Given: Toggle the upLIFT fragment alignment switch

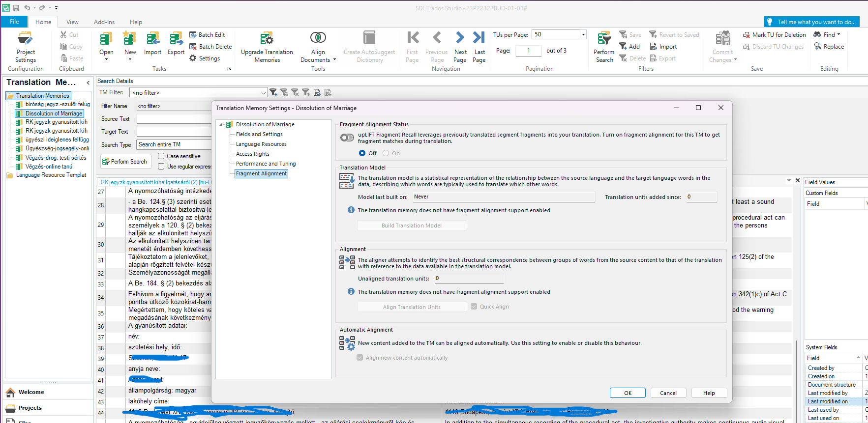Looking at the screenshot, I should click(347, 138).
